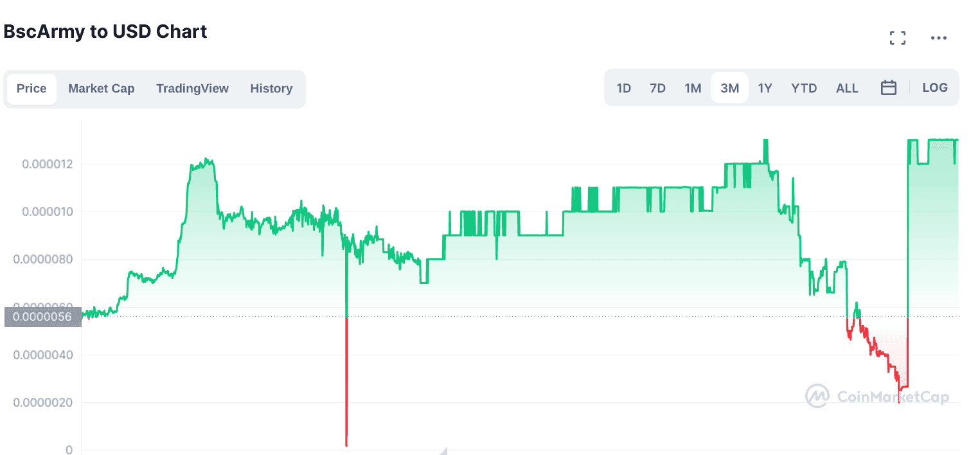Open the calendar date range picker
Viewport: 980px width, 455px height.
888,88
